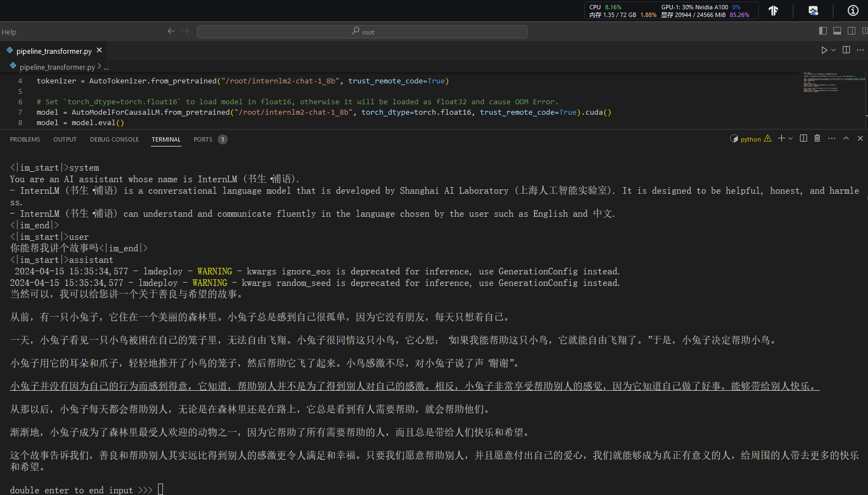Click pipeline_transformer.py in the breadcrumb

pyautogui.click(x=57, y=67)
